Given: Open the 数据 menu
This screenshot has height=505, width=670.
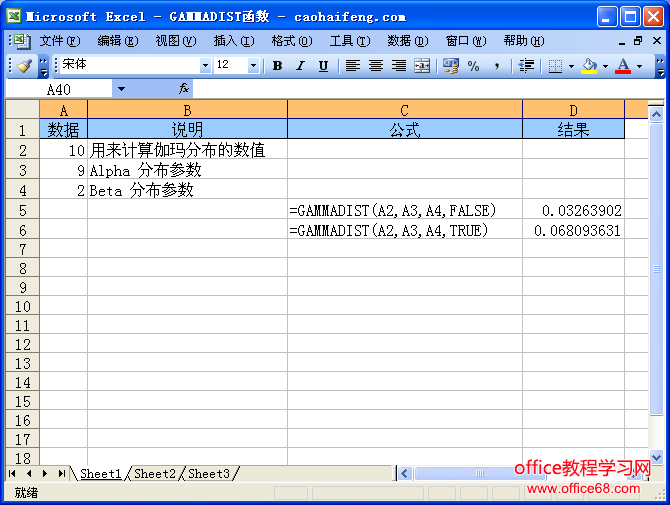Looking at the screenshot, I should point(408,41).
